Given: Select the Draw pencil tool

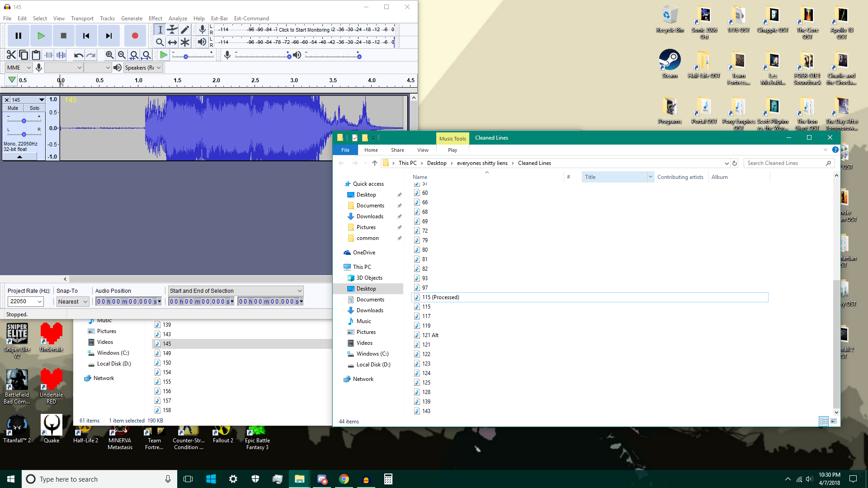Looking at the screenshot, I should point(185,30).
